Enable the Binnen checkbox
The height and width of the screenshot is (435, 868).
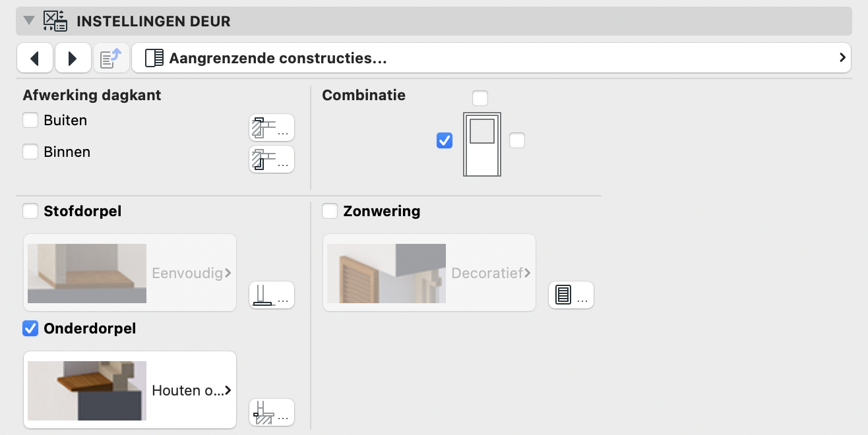(30, 152)
